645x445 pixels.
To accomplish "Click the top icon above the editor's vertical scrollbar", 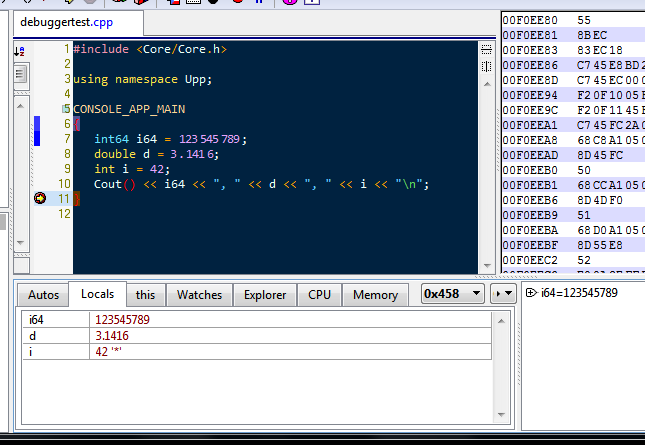I will [487, 48].
